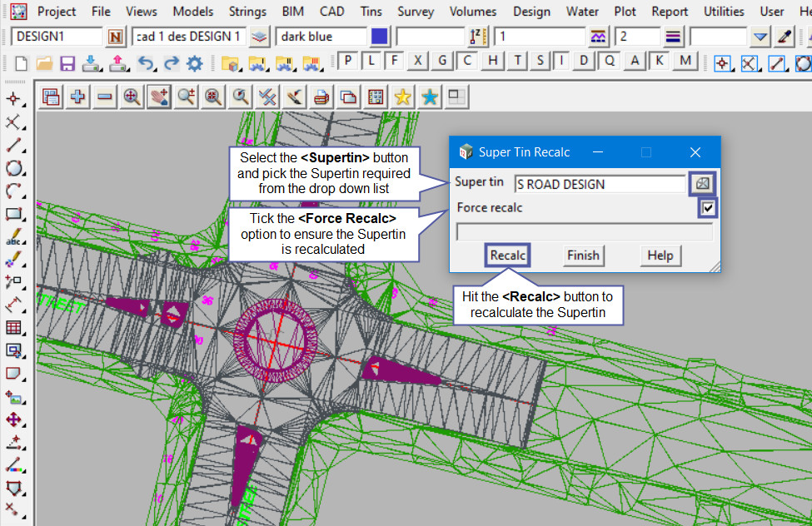Select the text 'abc' tool in left toolbar
Viewport: 812px width, 526px height.
click(x=13, y=236)
